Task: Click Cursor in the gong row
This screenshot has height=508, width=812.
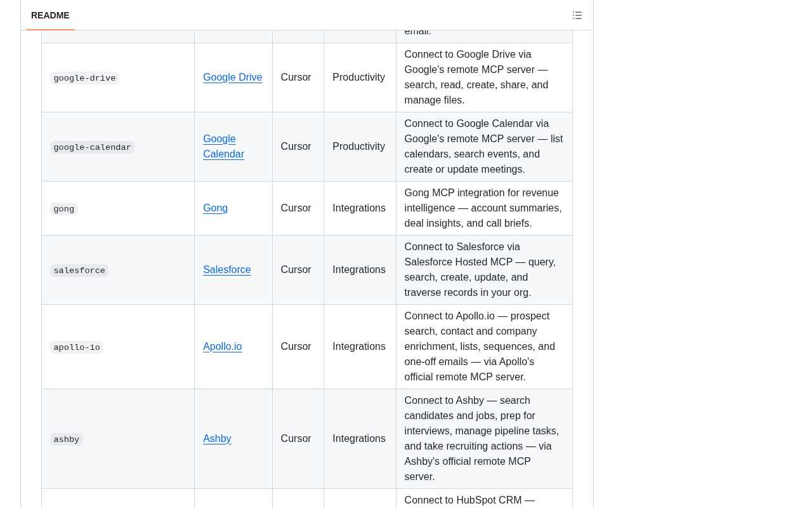Action: tap(296, 208)
